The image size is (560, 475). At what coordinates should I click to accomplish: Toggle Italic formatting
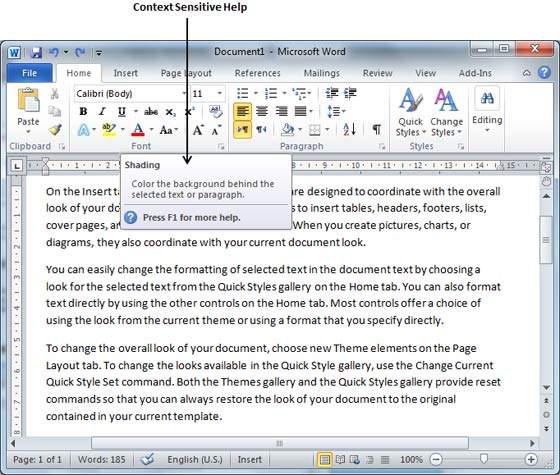coord(102,111)
